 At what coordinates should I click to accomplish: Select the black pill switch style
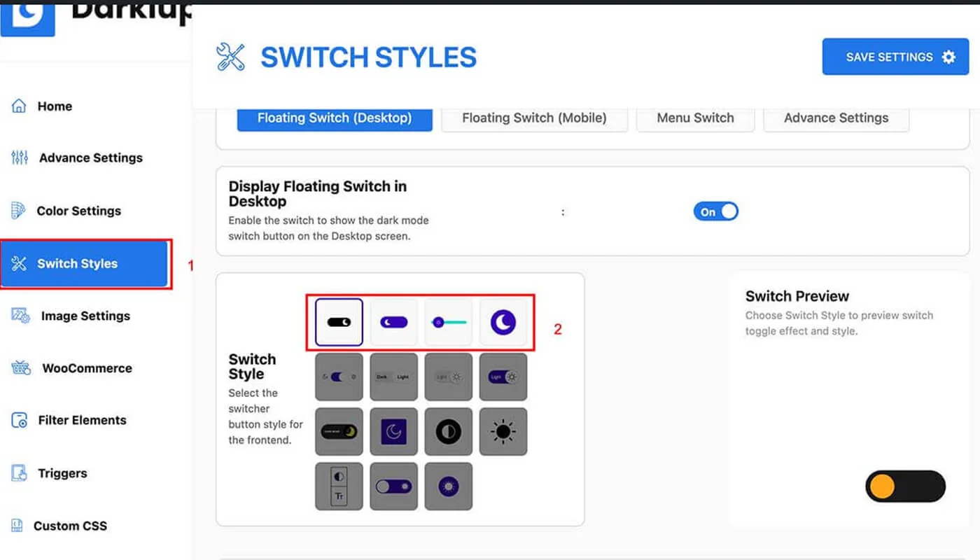point(339,322)
